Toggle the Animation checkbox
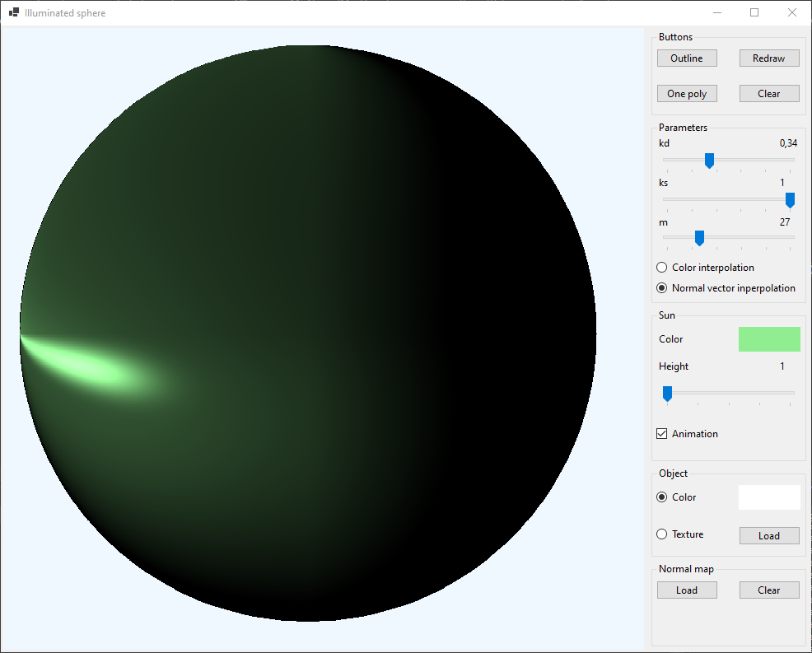The height and width of the screenshot is (653, 812). tap(662, 434)
